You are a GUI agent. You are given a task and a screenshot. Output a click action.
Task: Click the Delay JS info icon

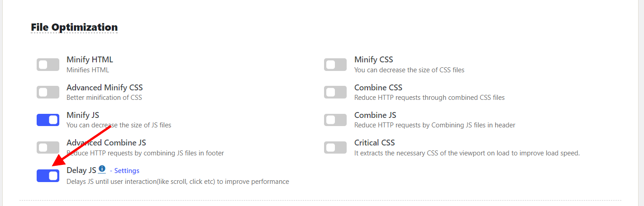102,169
